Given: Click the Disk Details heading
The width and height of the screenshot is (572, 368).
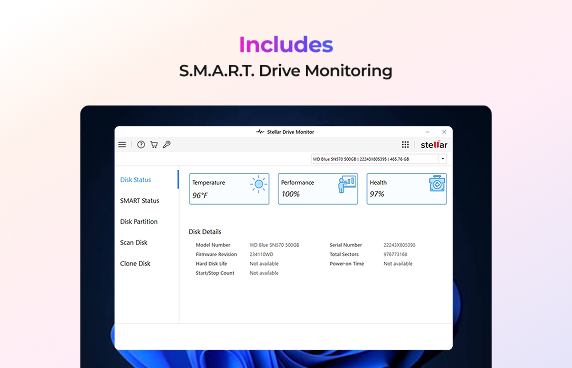Looking at the screenshot, I should click(x=205, y=232).
